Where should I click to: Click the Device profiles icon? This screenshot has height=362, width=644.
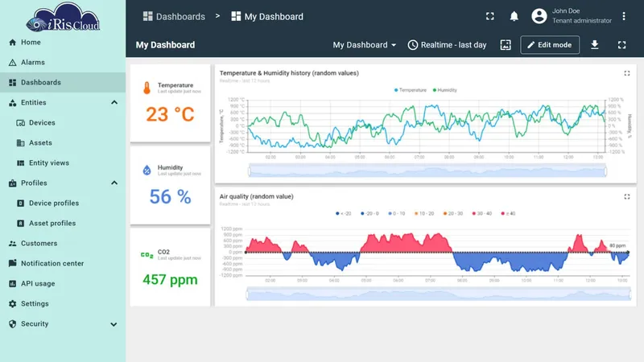(x=21, y=204)
